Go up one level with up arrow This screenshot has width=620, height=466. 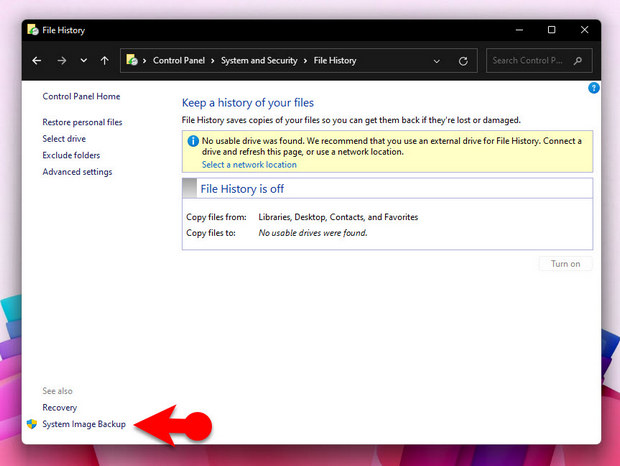104,60
